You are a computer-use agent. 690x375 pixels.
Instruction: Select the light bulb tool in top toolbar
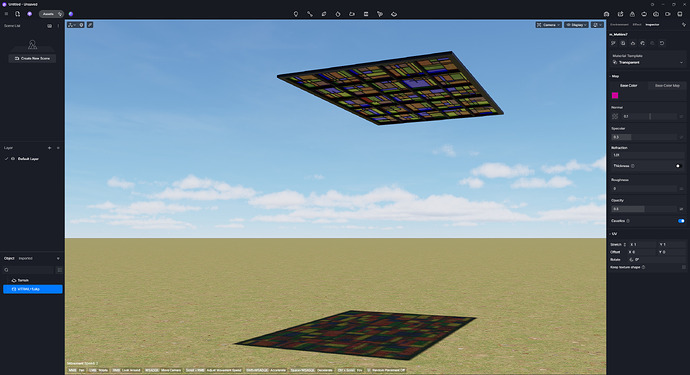coord(296,14)
